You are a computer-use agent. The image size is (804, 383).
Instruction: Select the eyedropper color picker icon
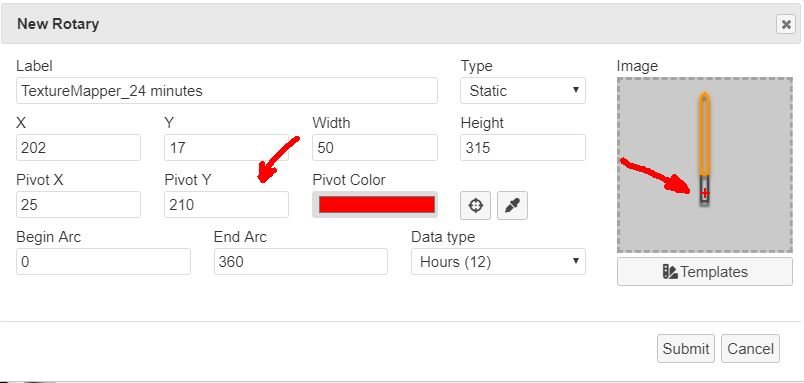(512, 206)
